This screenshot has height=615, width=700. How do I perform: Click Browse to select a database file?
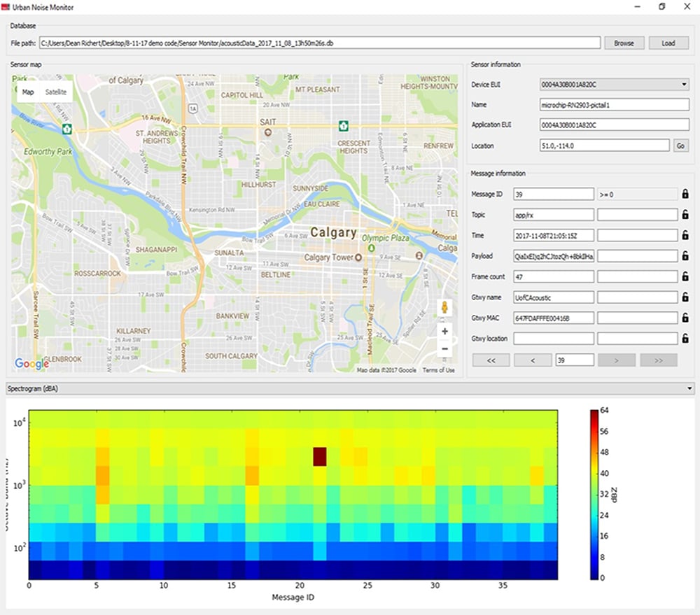coord(624,43)
